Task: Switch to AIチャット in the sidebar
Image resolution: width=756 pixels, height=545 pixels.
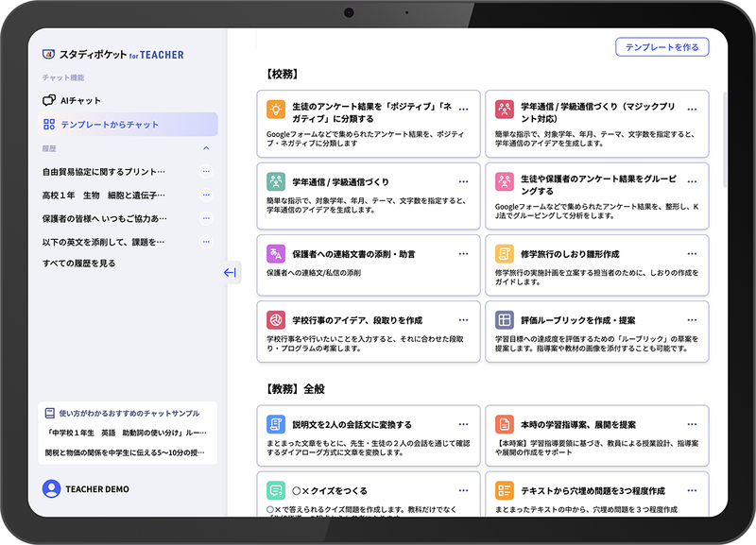Action: [x=79, y=98]
